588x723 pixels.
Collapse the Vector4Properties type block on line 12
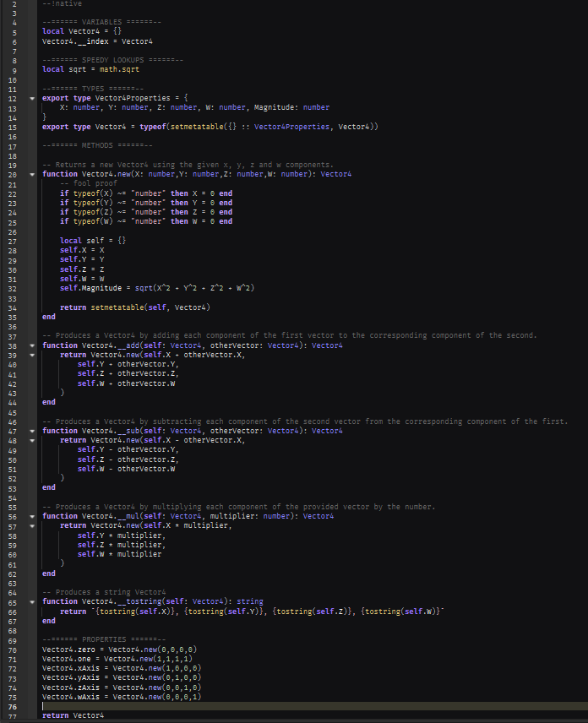32,98
